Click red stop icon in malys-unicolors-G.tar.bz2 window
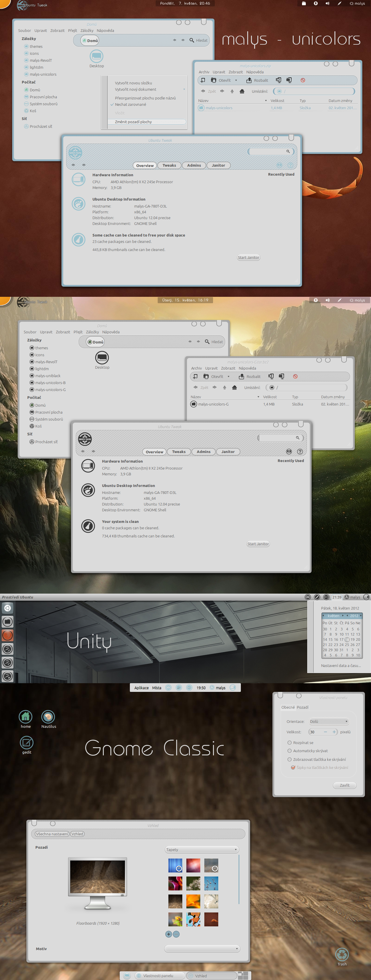This screenshot has width=371, height=980. click(295, 377)
